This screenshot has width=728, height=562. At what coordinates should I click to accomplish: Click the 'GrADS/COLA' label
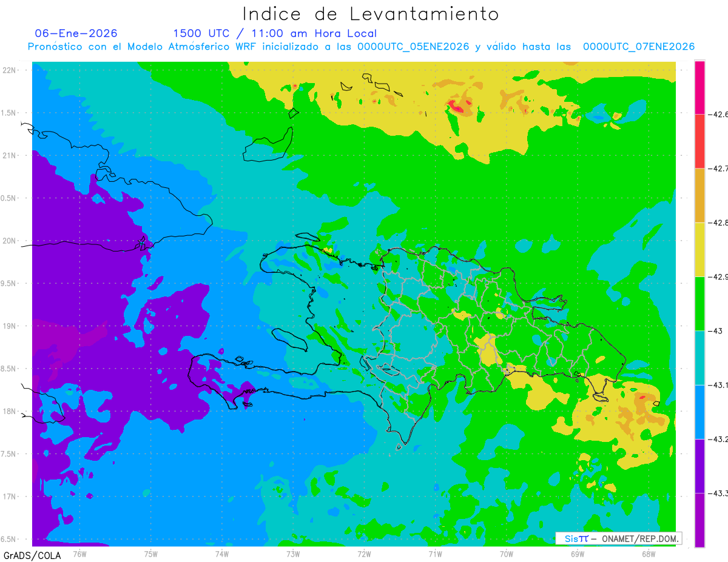pos(32,555)
